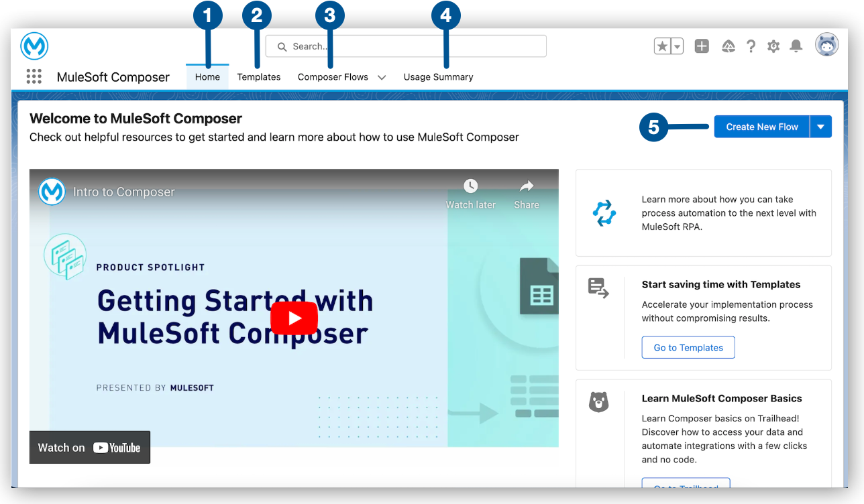Click the Watch Later clock icon

[470, 186]
